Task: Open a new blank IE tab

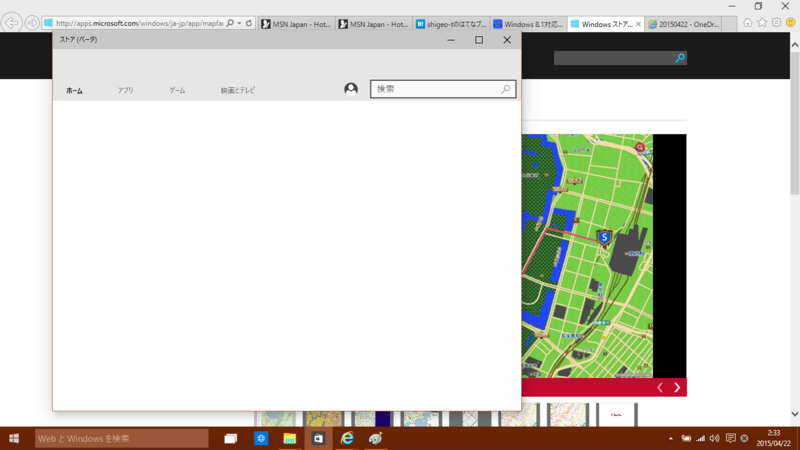Action: coord(730,24)
